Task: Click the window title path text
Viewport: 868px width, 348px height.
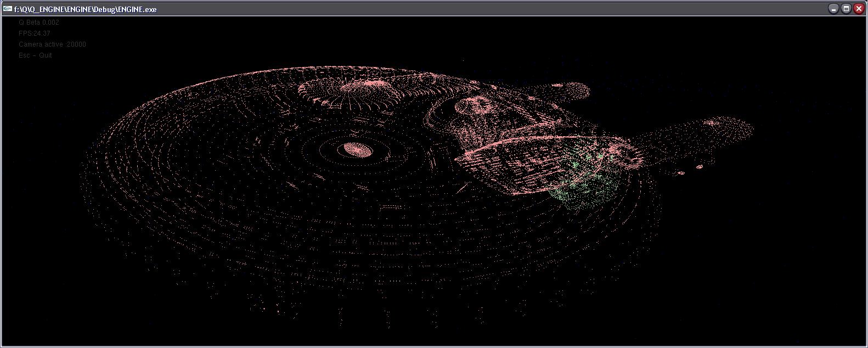Action: point(85,9)
